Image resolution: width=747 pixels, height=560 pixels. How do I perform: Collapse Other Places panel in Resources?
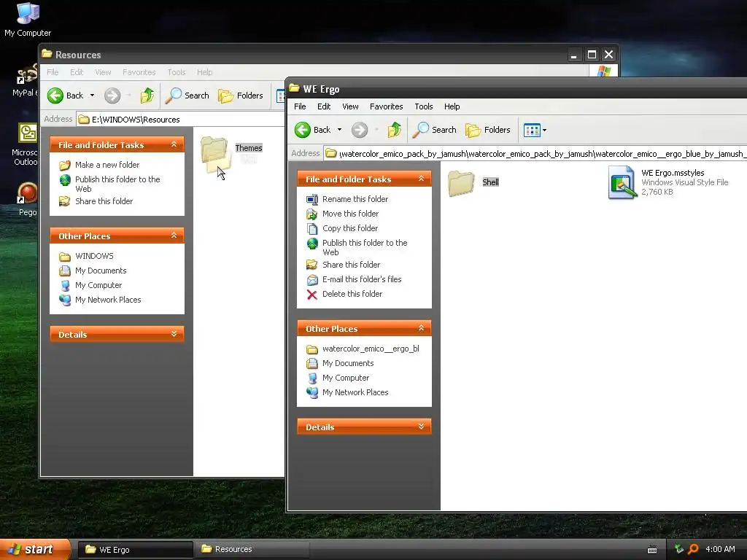click(174, 236)
